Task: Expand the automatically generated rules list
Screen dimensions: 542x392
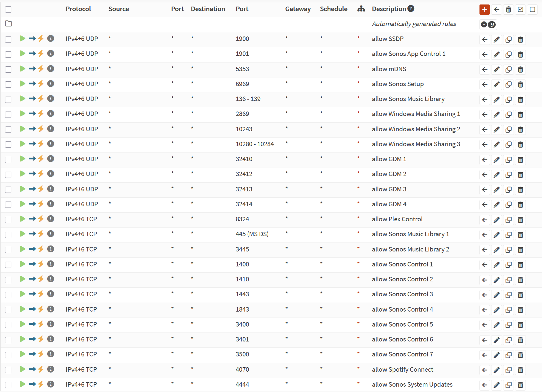Action: [488, 25]
